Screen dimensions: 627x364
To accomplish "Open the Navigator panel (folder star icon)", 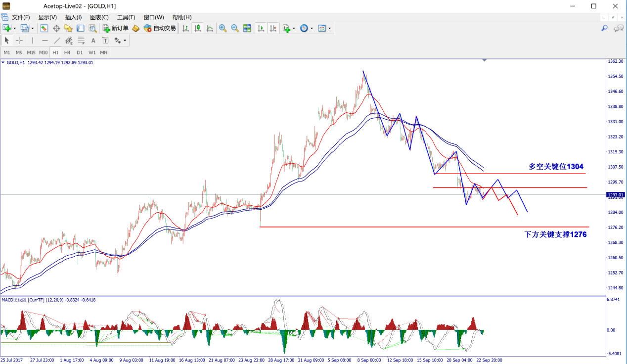I will click(68, 28).
